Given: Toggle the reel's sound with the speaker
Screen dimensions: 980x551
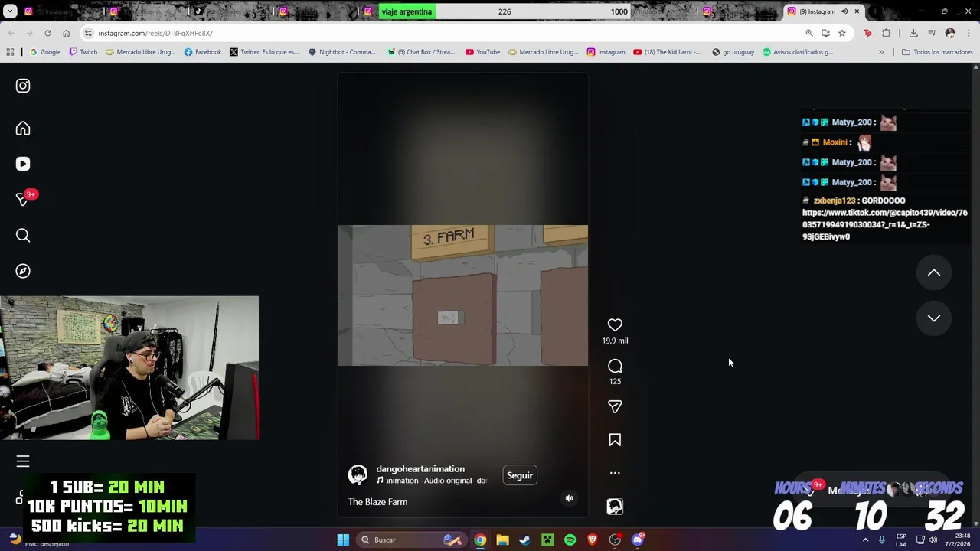Looking at the screenshot, I should tap(569, 498).
